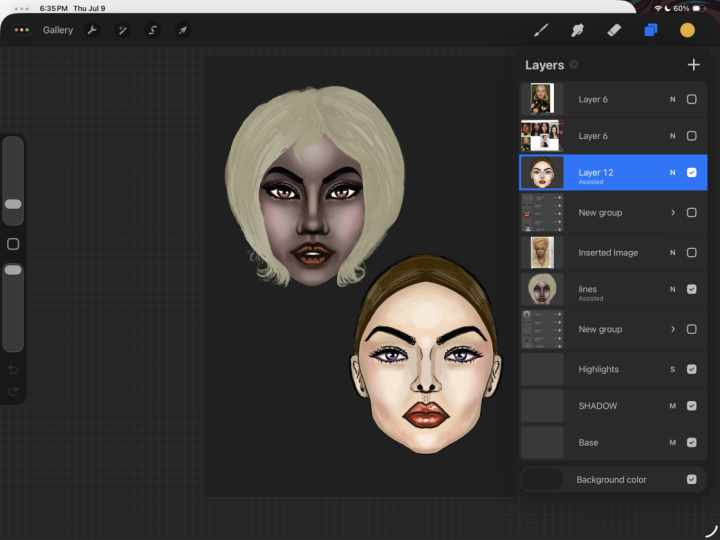The width and height of the screenshot is (720, 540).
Task: Select the SHADOW layer row
Action: coord(613,406)
